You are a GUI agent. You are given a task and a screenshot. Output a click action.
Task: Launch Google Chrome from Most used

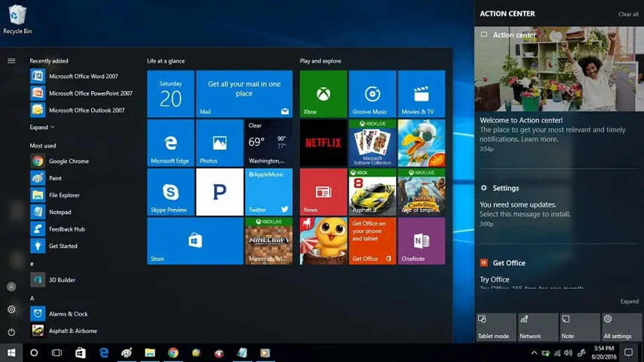pos(82,161)
